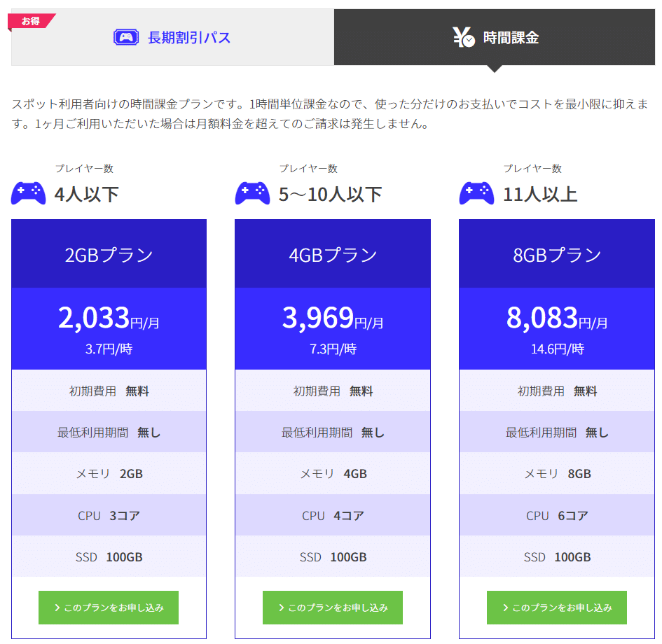662x644 pixels.
Task: Click 最低利用期間 無し in the 8GB plan
Action: pyautogui.click(x=557, y=432)
